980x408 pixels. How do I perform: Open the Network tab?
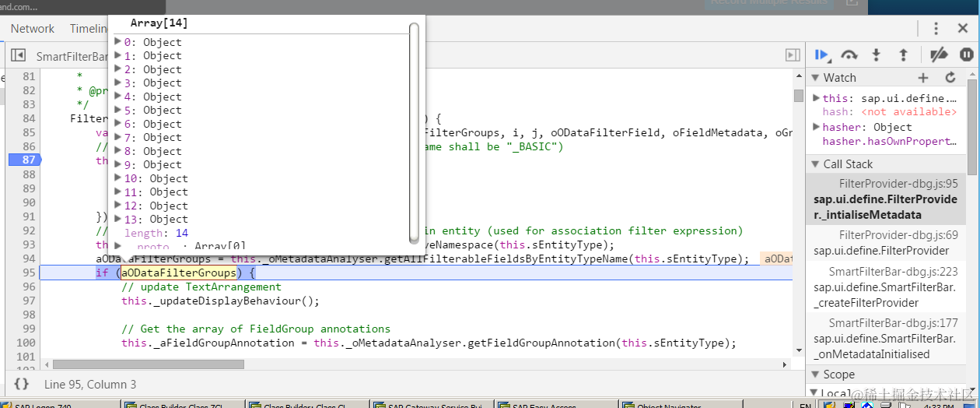[x=33, y=29]
